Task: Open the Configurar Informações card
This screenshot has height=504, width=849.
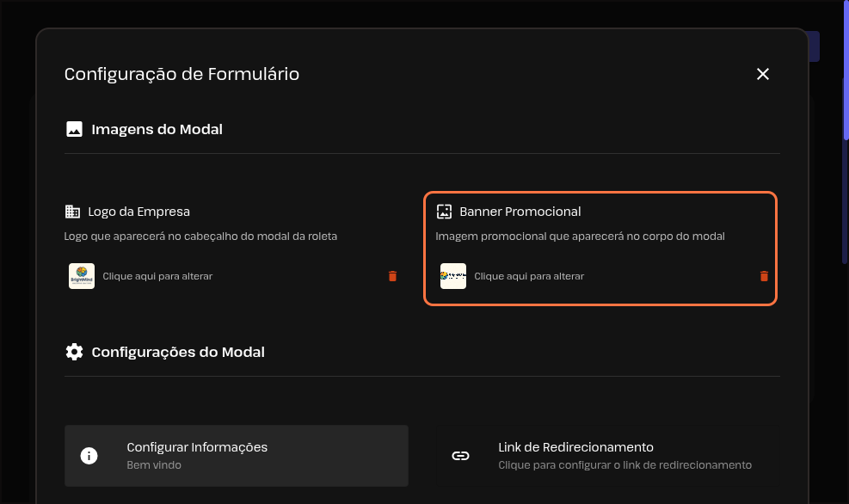Action: (236, 456)
